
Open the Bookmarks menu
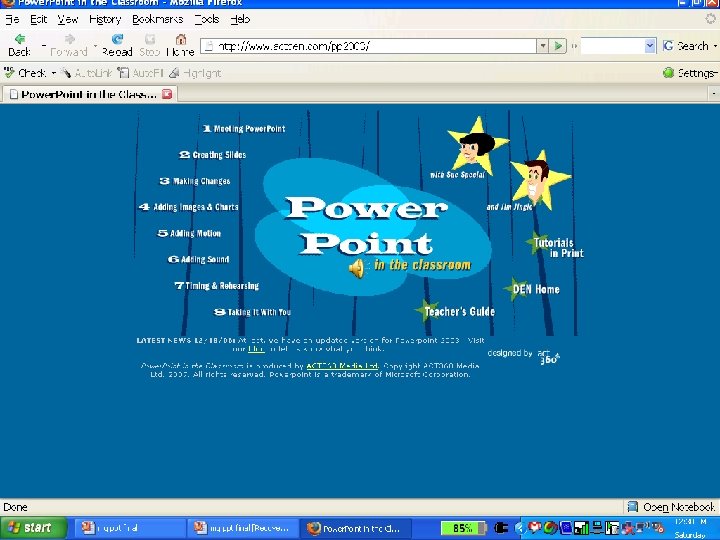coord(158,19)
